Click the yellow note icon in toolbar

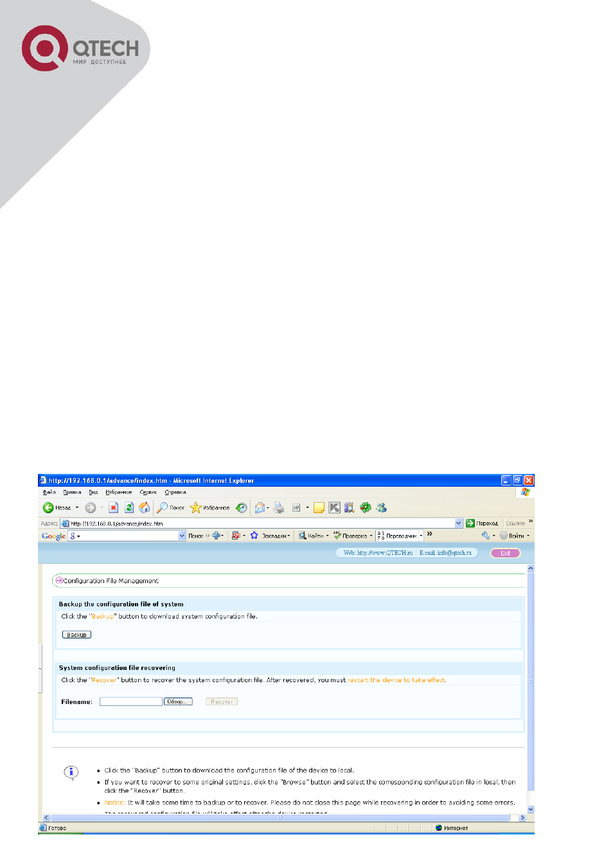point(319,507)
